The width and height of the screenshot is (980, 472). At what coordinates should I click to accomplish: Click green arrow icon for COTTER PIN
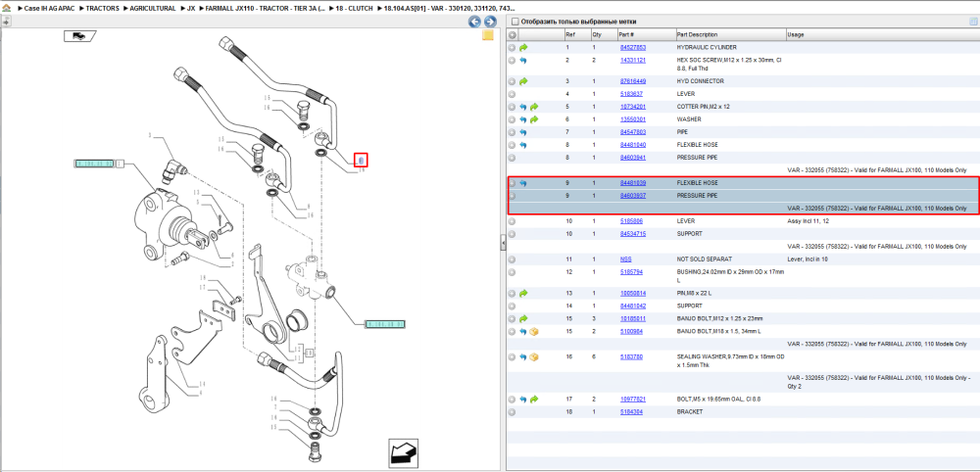[534, 107]
